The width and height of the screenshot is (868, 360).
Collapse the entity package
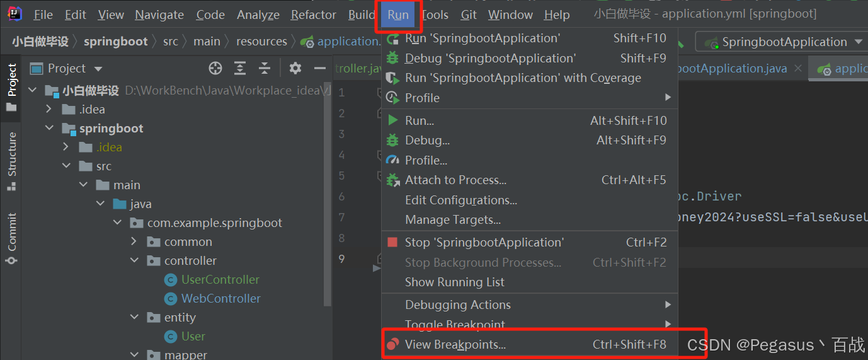[x=135, y=317]
